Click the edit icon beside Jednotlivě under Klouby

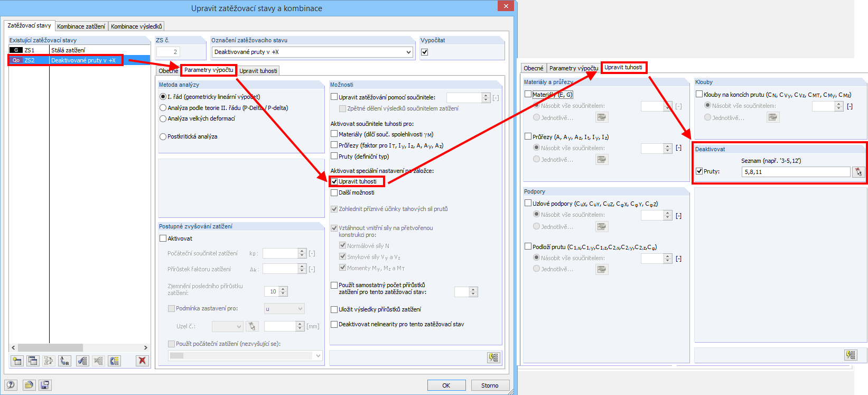coord(773,117)
